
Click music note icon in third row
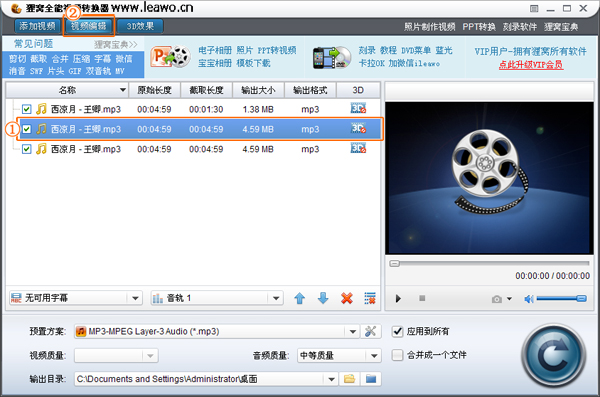tap(41, 149)
